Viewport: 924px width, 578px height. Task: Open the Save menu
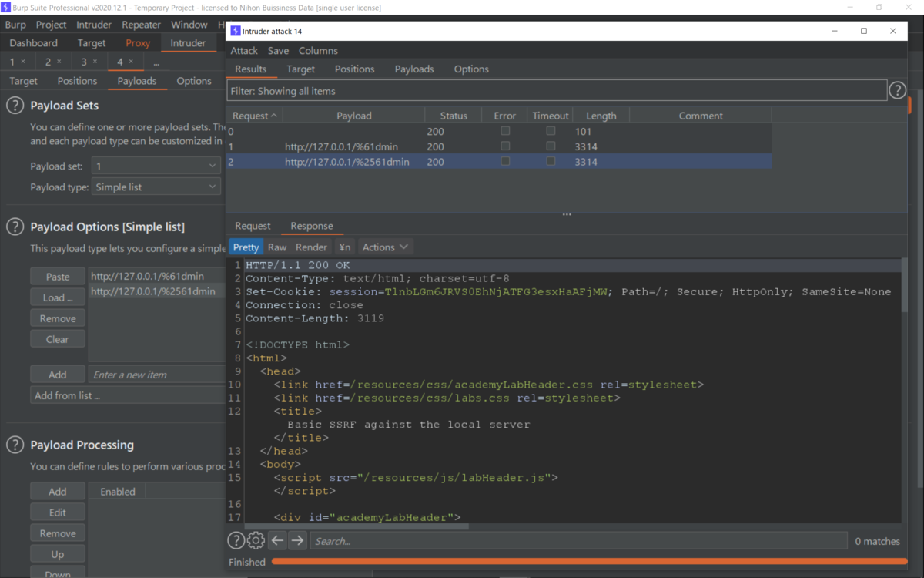[278, 51]
